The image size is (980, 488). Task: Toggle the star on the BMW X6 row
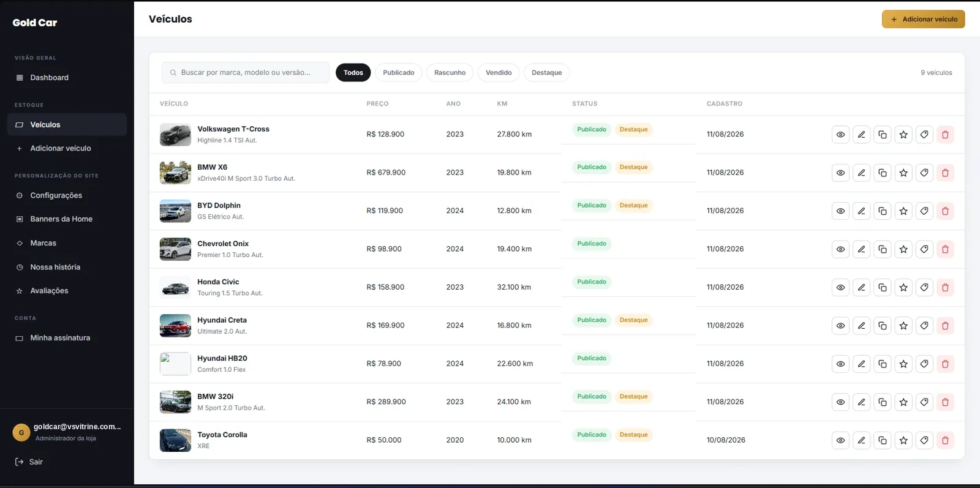(x=903, y=173)
